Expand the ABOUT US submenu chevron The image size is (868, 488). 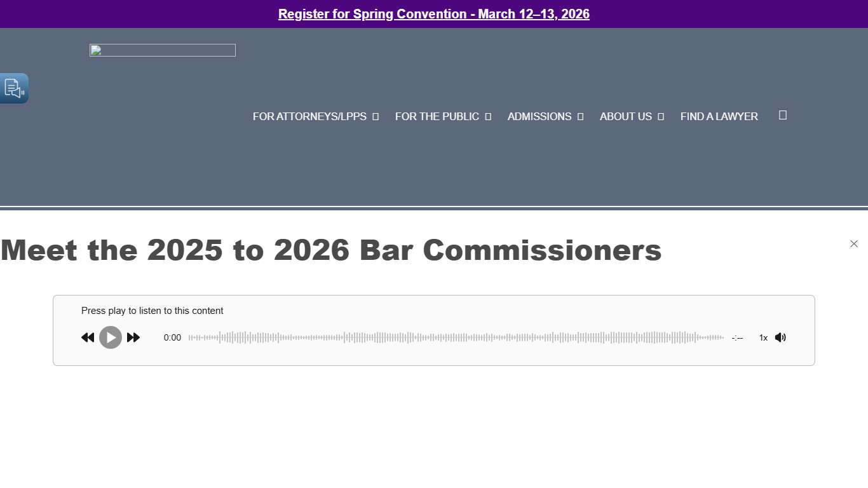pyautogui.click(x=661, y=116)
